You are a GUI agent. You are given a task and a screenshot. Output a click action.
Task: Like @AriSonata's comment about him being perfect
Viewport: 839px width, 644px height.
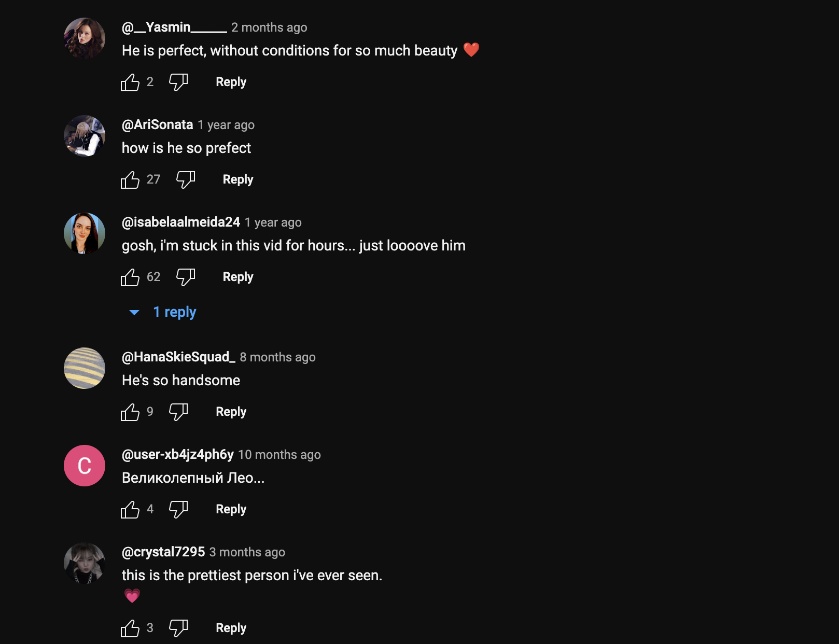131,179
